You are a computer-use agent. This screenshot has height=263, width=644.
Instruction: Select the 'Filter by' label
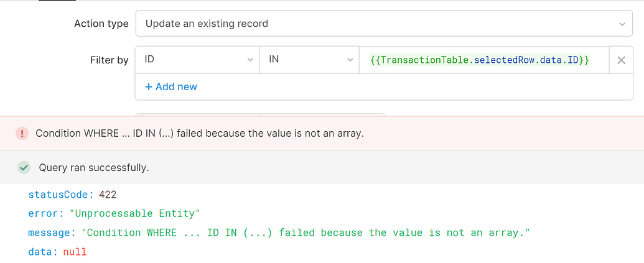point(109,60)
